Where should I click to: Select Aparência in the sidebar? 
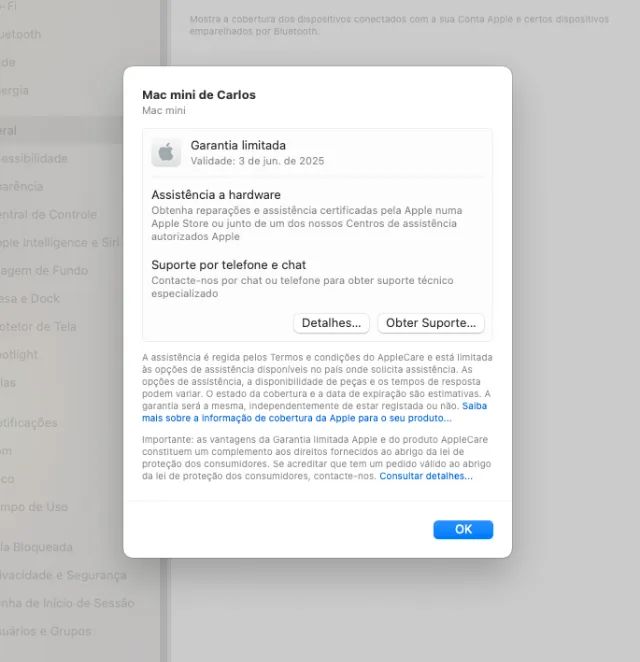[22, 186]
